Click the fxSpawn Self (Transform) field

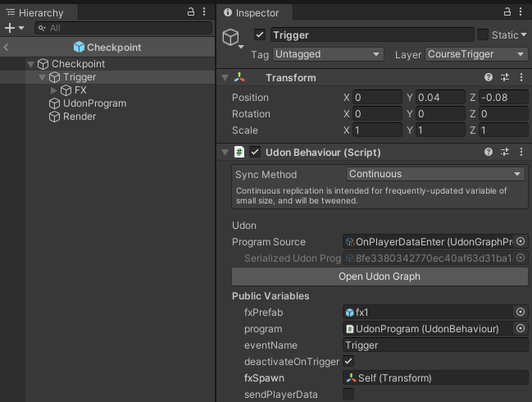coord(435,378)
